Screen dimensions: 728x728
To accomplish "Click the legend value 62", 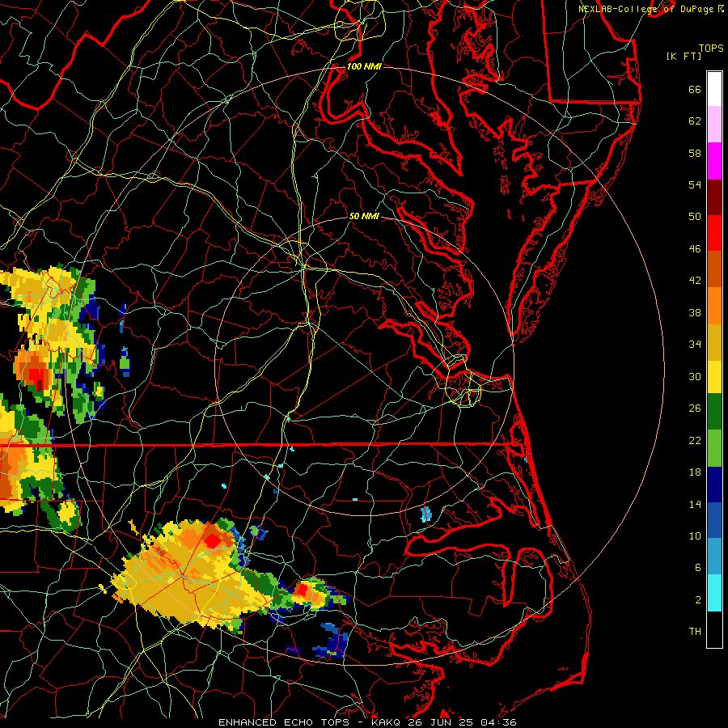I will pyautogui.click(x=695, y=121).
